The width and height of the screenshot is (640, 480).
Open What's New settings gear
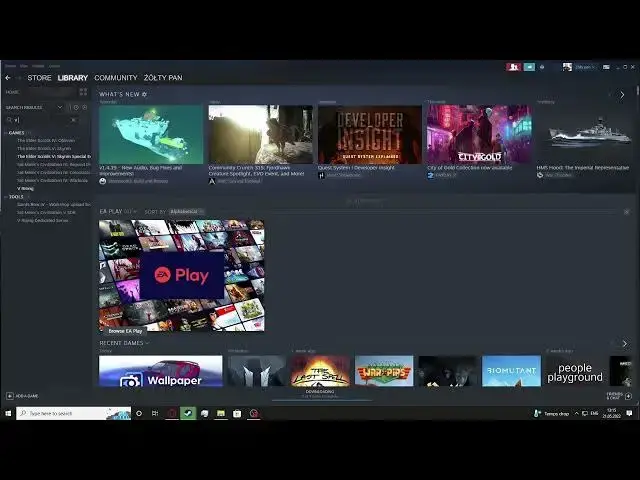click(x=144, y=94)
